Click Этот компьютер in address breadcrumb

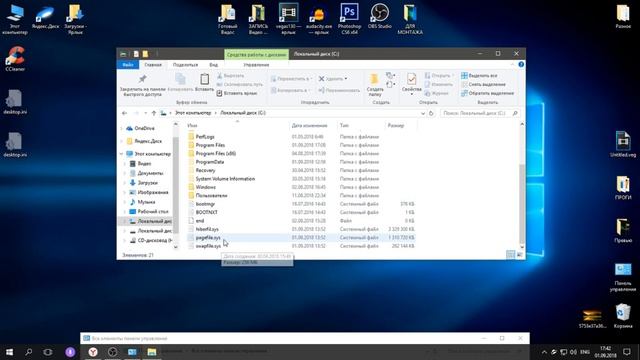click(x=193, y=113)
